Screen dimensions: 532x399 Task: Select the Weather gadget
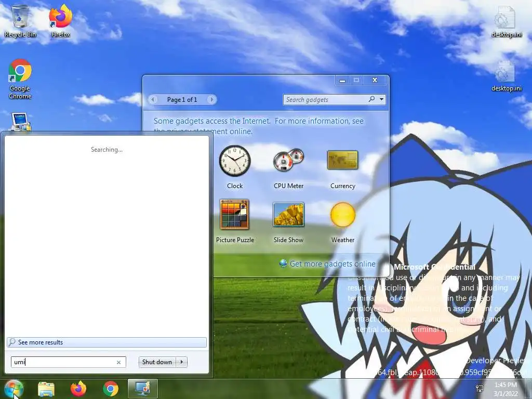tap(343, 221)
